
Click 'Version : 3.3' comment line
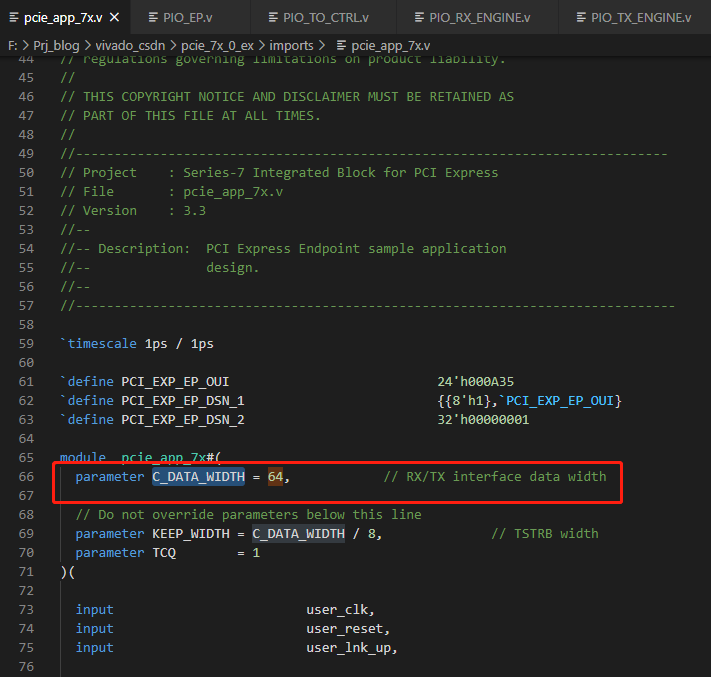point(133,211)
